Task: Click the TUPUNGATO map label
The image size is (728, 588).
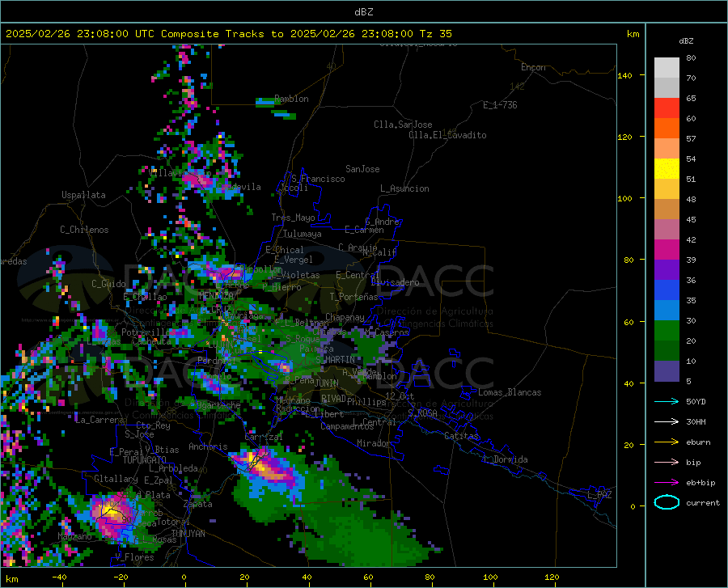Action: [x=145, y=460]
